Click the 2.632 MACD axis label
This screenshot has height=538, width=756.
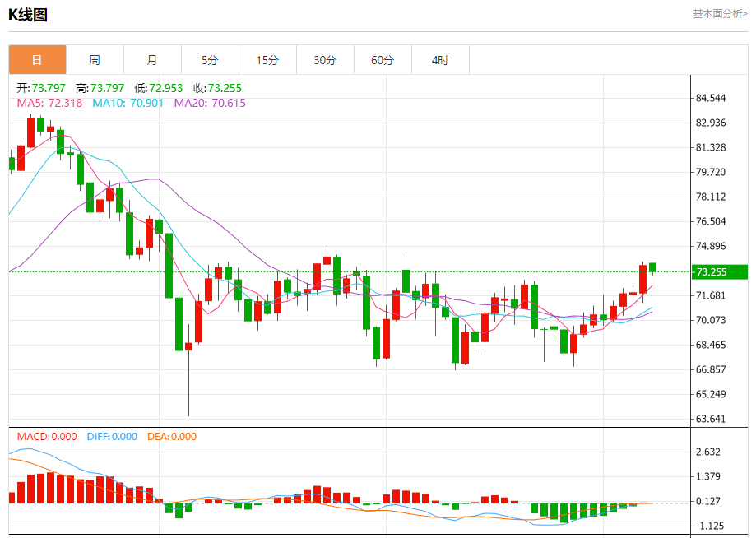pos(707,452)
